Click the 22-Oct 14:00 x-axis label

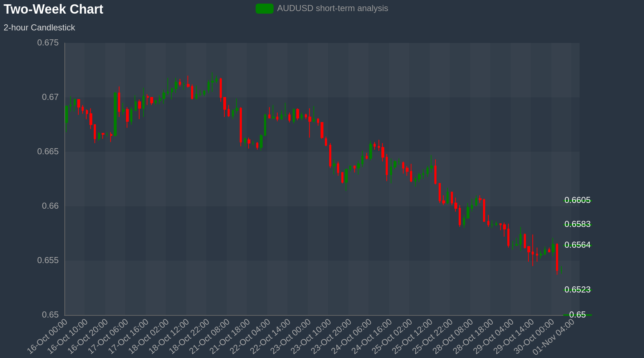[x=271, y=337]
